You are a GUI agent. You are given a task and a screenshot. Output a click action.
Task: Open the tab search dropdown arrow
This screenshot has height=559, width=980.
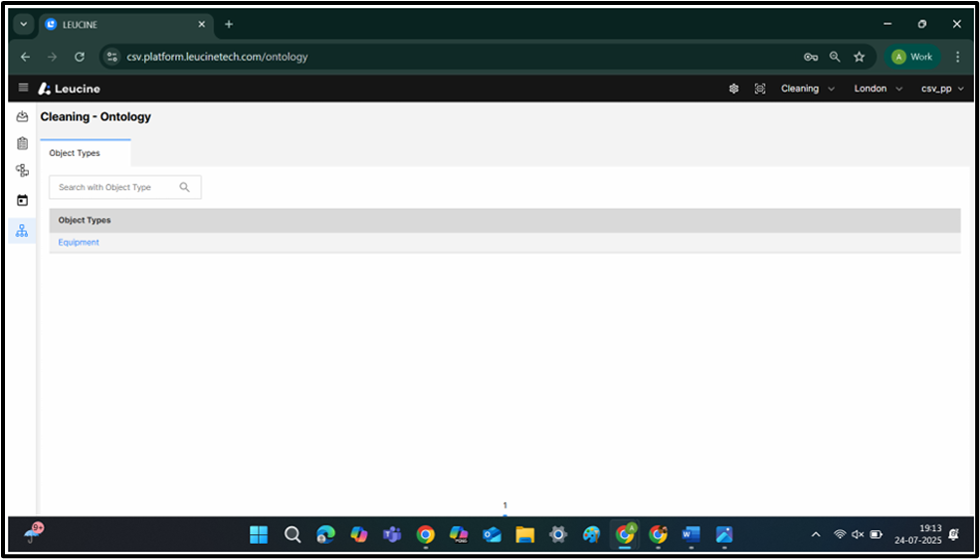(24, 24)
